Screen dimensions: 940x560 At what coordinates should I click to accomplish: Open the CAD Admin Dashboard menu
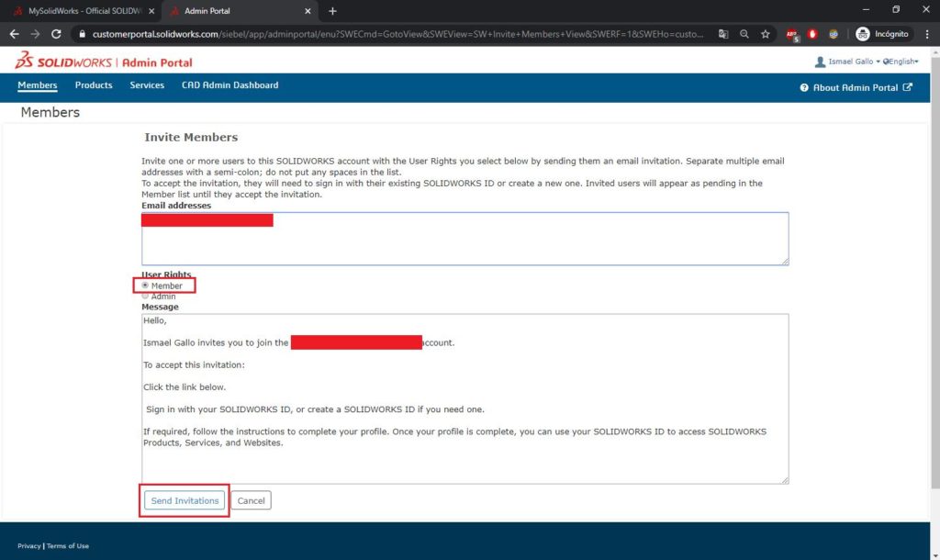pyautogui.click(x=230, y=85)
